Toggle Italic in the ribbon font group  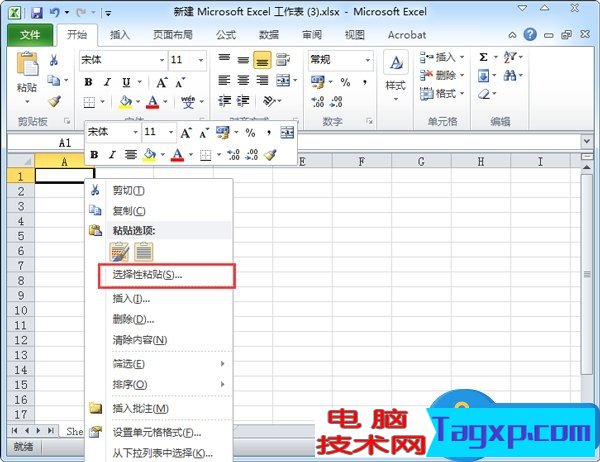[x=108, y=82]
